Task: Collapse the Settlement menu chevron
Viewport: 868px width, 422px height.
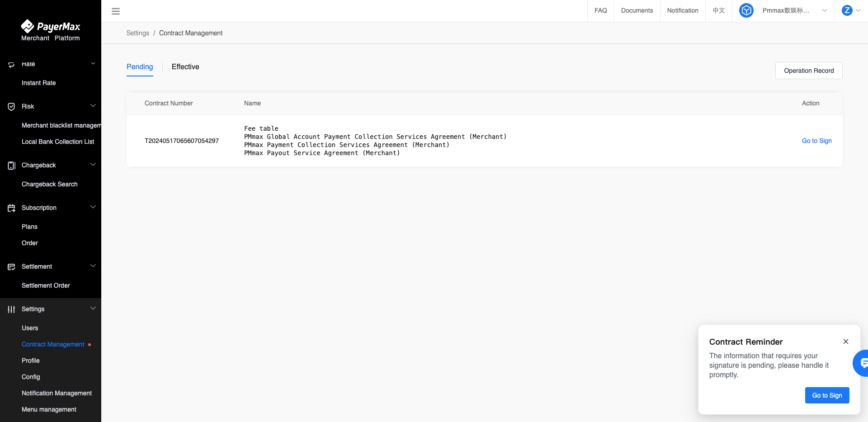Action: click(x=93, y=266)
